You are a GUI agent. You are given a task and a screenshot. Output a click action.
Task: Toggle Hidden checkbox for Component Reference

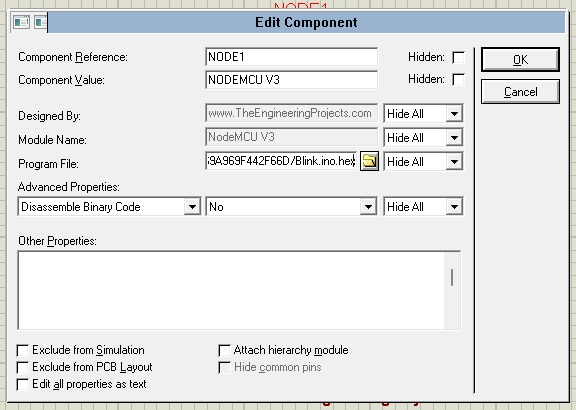458,57
